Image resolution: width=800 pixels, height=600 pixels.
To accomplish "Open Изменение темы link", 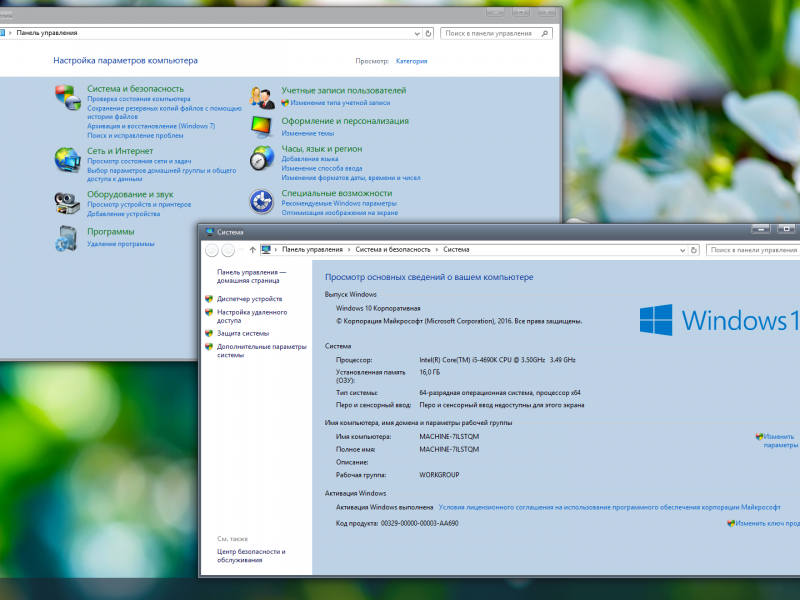I will 308,133.
